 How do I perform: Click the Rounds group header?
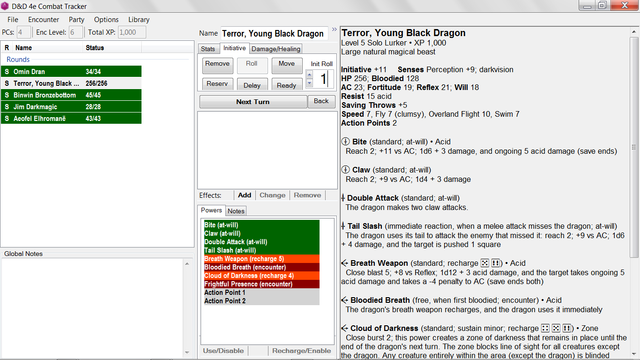coord(18,60)
